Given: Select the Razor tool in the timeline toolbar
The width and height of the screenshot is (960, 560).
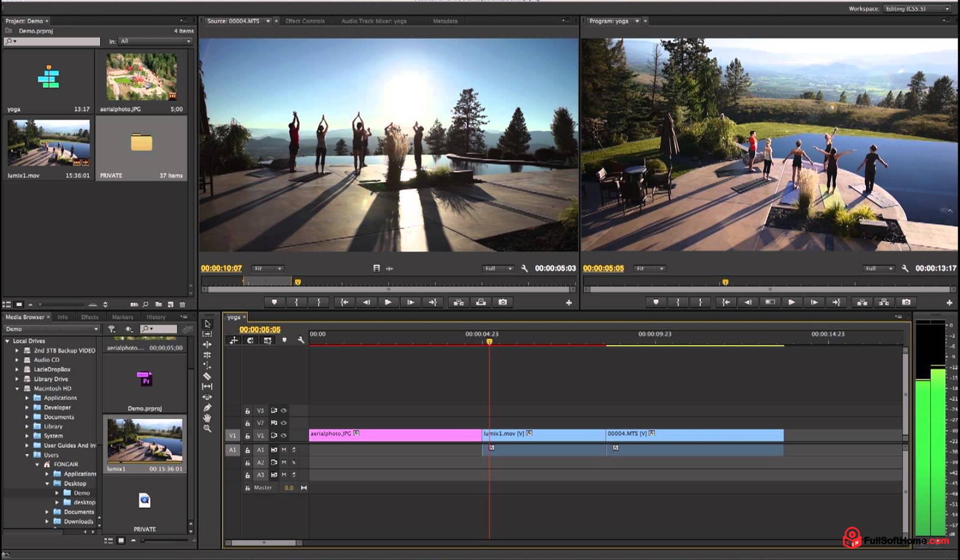Looking at the screenshot, I should [x=207, y=375].
